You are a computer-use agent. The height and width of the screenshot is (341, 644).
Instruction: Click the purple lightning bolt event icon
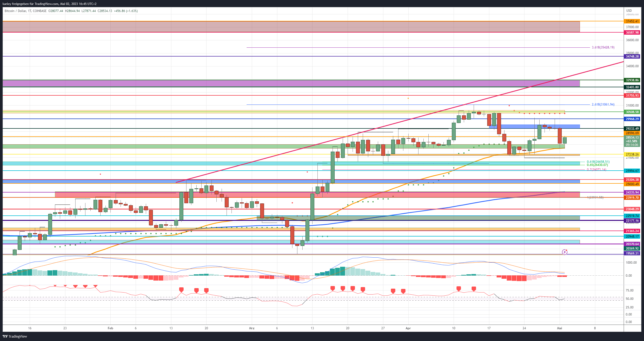(x=565, y=252)
